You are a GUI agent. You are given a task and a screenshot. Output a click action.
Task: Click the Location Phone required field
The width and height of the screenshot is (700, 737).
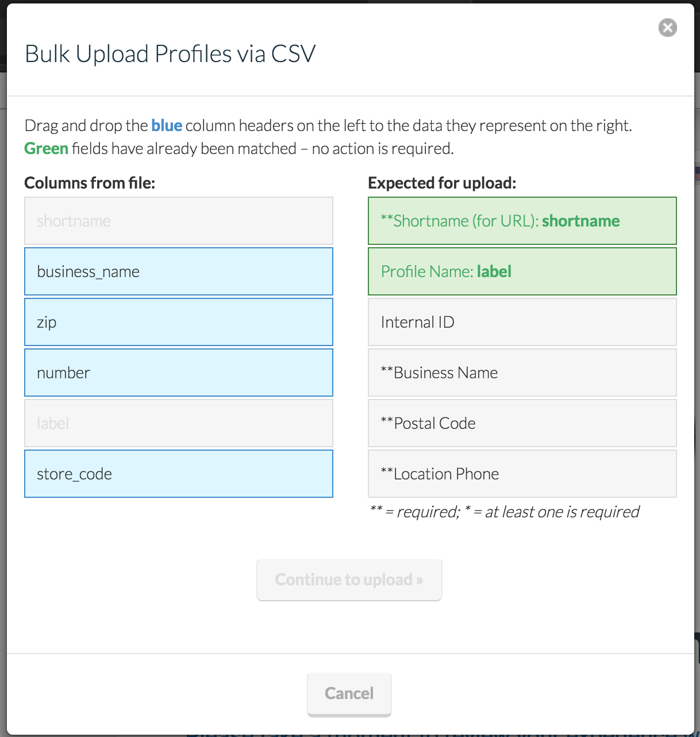521,474
